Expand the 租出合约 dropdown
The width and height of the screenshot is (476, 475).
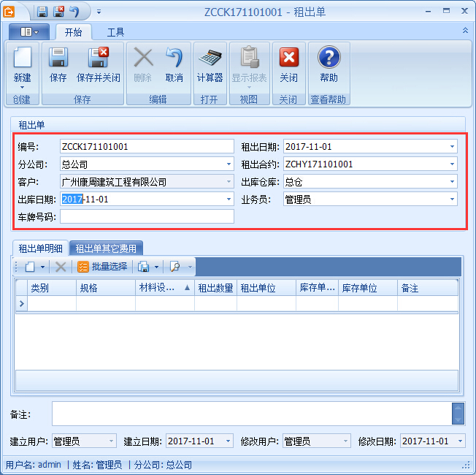(x=453, y=164)
